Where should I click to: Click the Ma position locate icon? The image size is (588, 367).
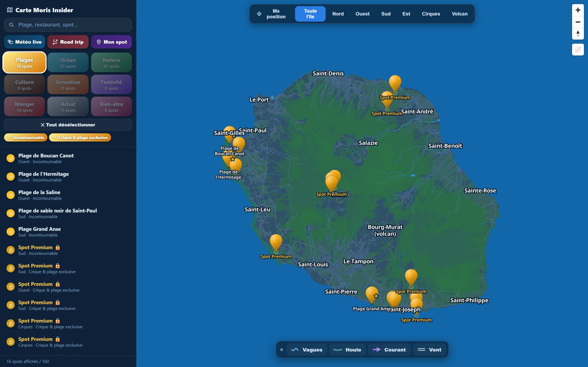tap(259, 14)
